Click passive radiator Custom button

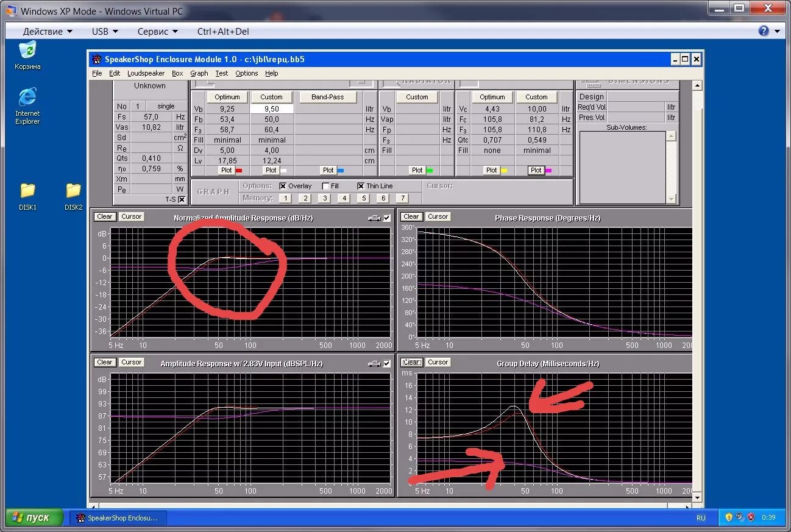(417, 97)
